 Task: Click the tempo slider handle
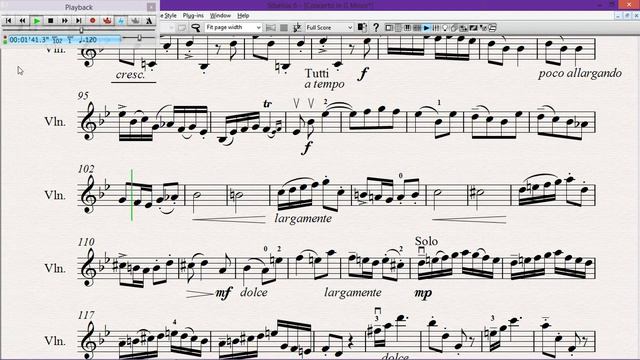pyautogui.click(x=139, y=38)
